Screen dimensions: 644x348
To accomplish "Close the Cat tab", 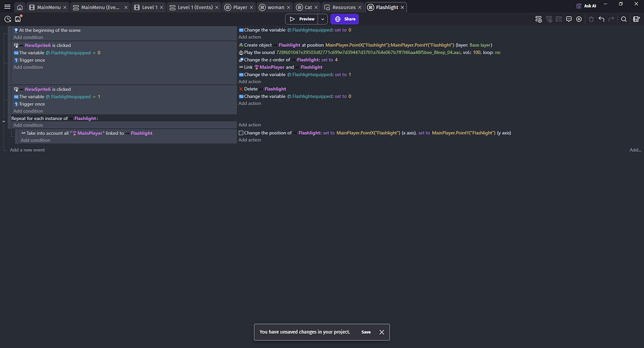I will (316, 8).
